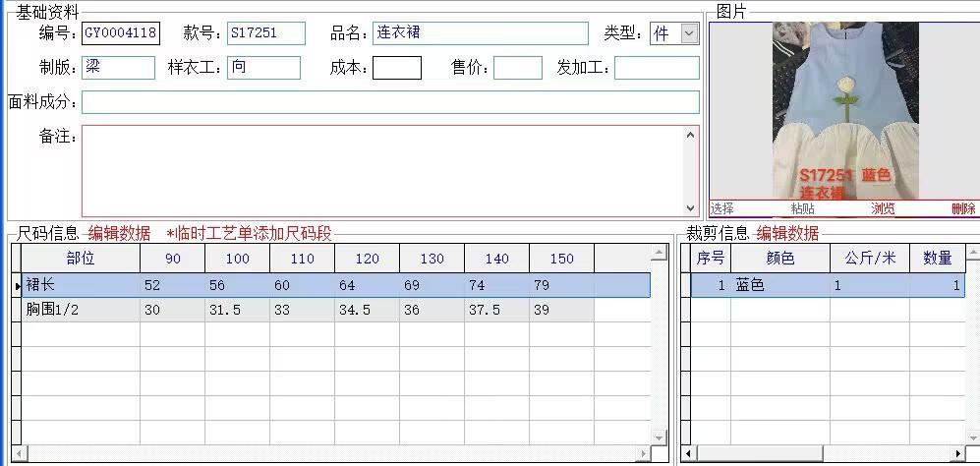
Task: Click the empty 售价 input box
Action: click(x=517, y=68)
